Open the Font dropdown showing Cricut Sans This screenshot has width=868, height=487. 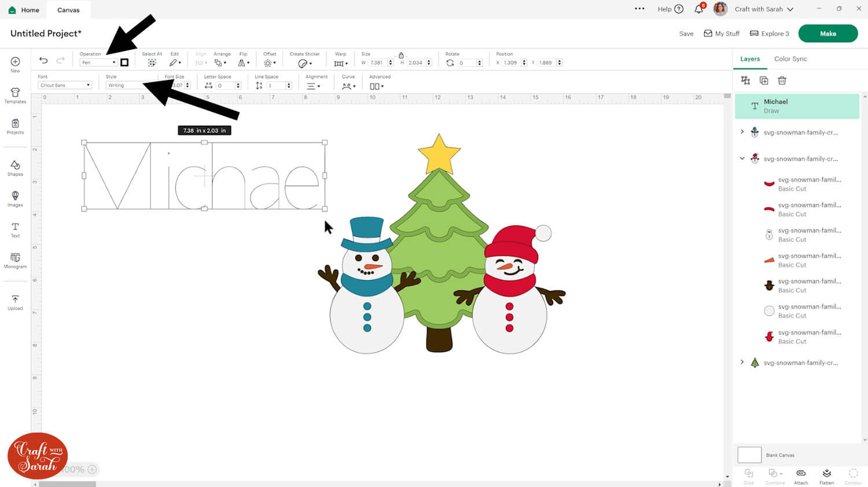65,85
